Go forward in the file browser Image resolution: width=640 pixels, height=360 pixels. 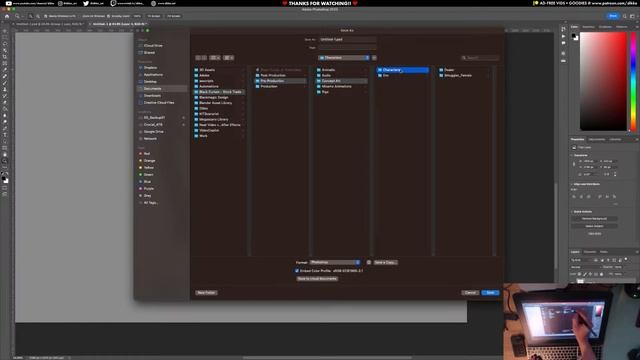point(204,58)
